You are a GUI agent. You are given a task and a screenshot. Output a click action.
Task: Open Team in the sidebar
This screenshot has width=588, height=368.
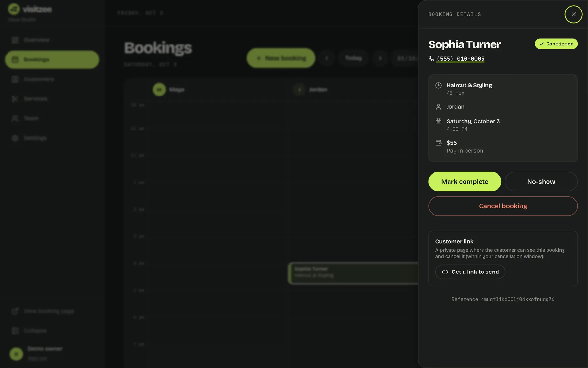point(52,118)
